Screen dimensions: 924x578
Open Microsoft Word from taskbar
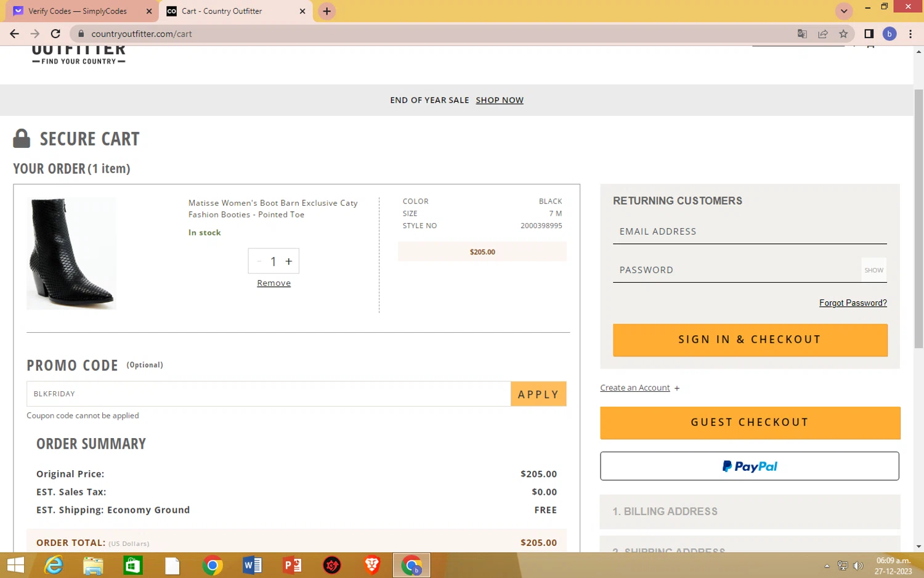(252, 565)
